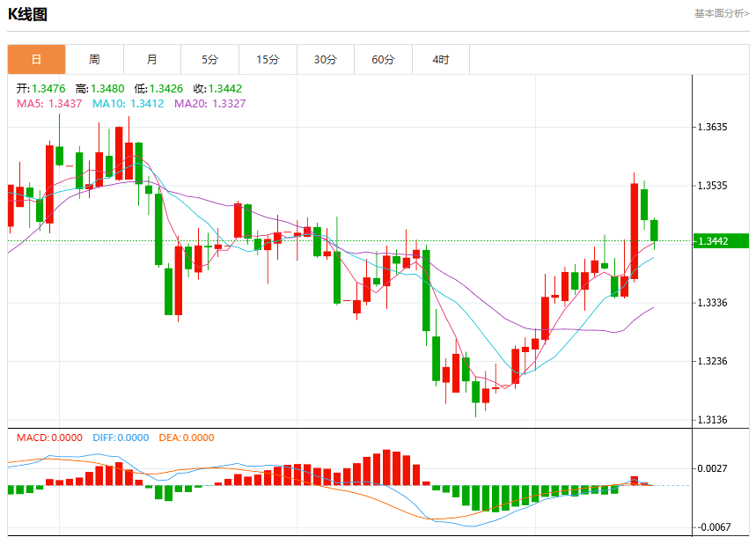The width and height of the screenshot is (756, 537).
Task: Select the 日 daily chart tab
Action: point(36,59)
